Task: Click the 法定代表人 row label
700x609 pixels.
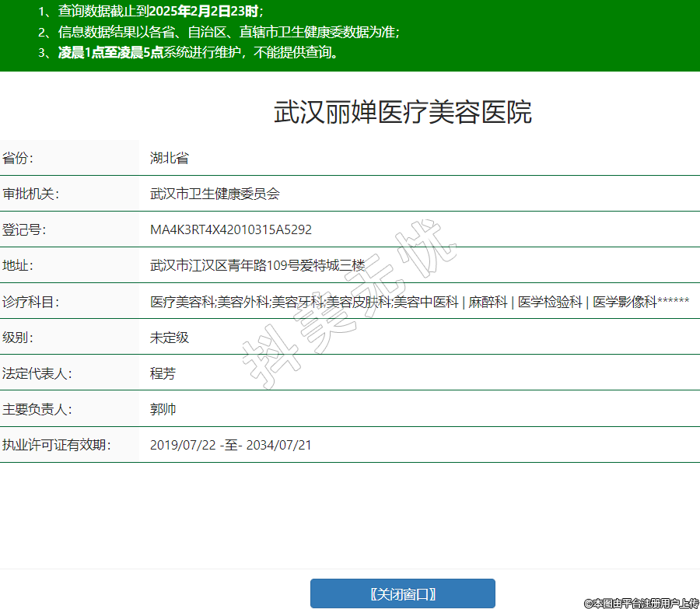Action: coord(37,373)
